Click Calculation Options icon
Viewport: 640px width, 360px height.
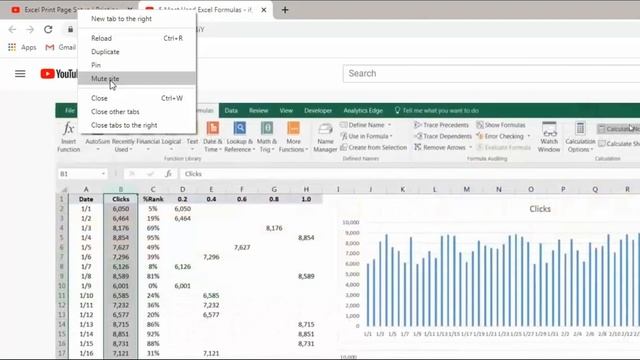click(580, 128)
